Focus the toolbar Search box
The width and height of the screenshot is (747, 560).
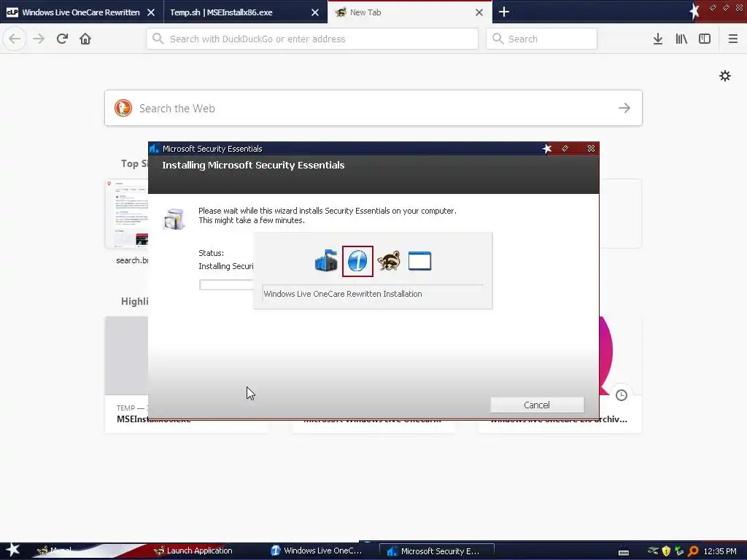click(542, 39)
